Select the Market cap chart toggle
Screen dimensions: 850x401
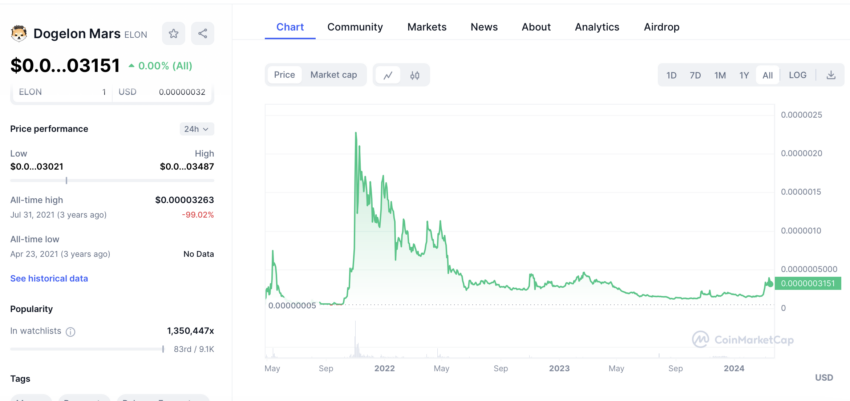(333, 75)
